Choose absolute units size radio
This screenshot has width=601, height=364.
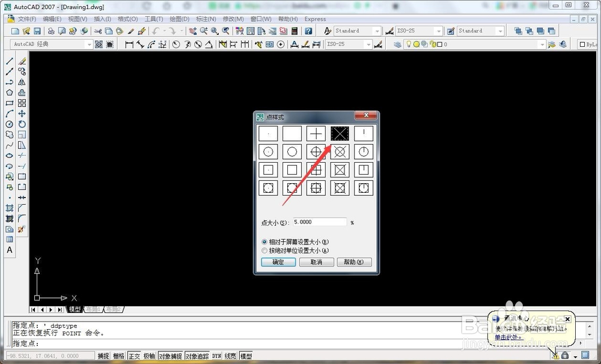295,250
